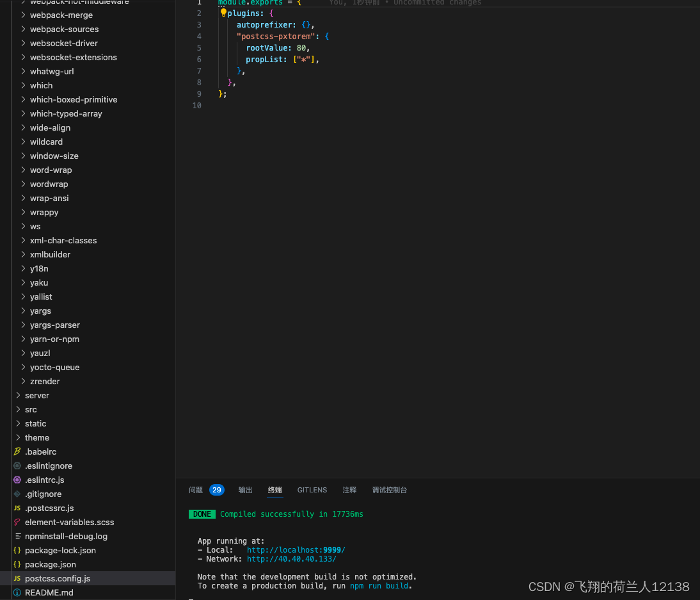Open the network URL http://40.40.40.133/
Viewport: 700px width, 600px height.
pos(292,558)
